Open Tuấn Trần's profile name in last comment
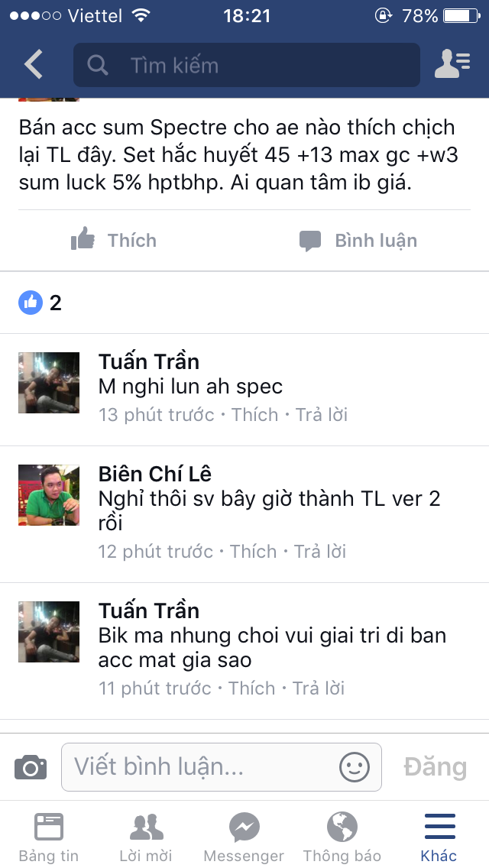The width and height of the screenshot is (489, 868). point(149,611)
